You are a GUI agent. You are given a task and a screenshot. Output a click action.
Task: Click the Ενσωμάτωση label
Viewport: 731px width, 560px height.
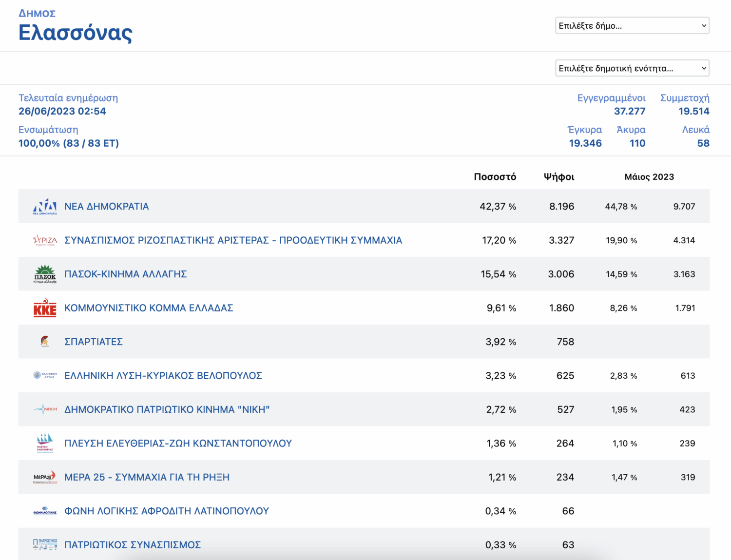pyautogui.click(x=48, y=130)
